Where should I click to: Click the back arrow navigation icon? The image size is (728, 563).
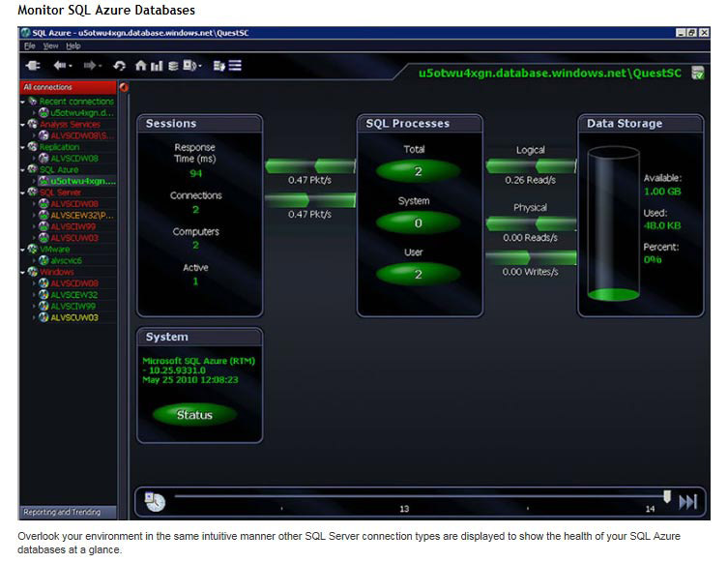(59, 66)
